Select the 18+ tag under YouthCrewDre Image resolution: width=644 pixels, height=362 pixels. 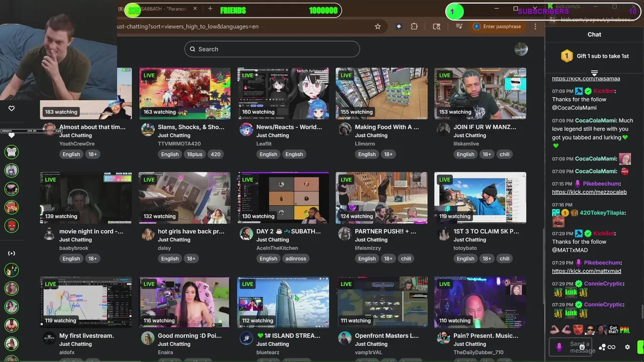click(x=93, y=154)
